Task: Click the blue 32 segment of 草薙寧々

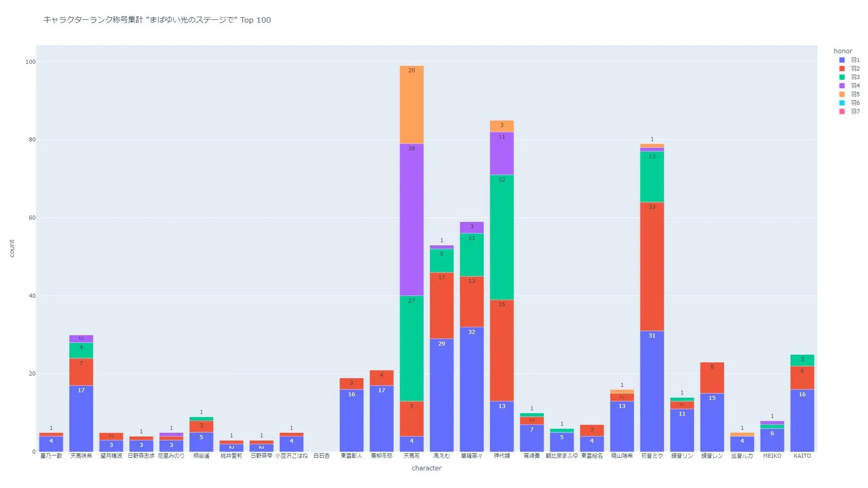Action: coord(472,389)
